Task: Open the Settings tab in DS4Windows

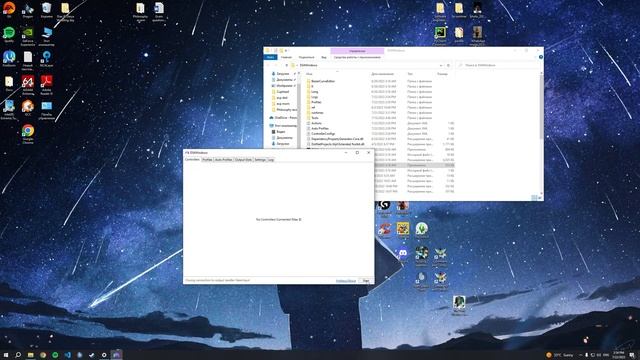Action: tap(260, 160)
